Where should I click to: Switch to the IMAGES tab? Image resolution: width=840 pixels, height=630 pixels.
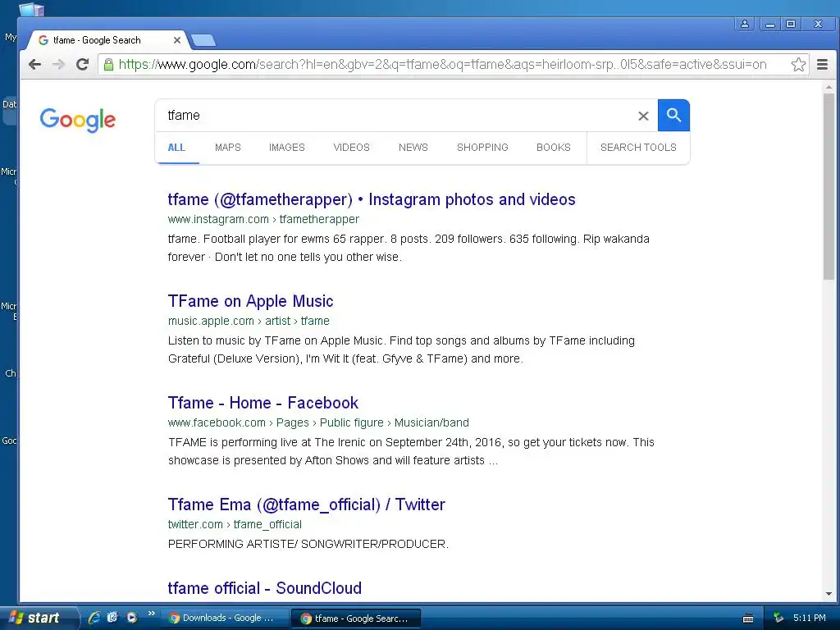pyautogui.click(x=286, y=148)
